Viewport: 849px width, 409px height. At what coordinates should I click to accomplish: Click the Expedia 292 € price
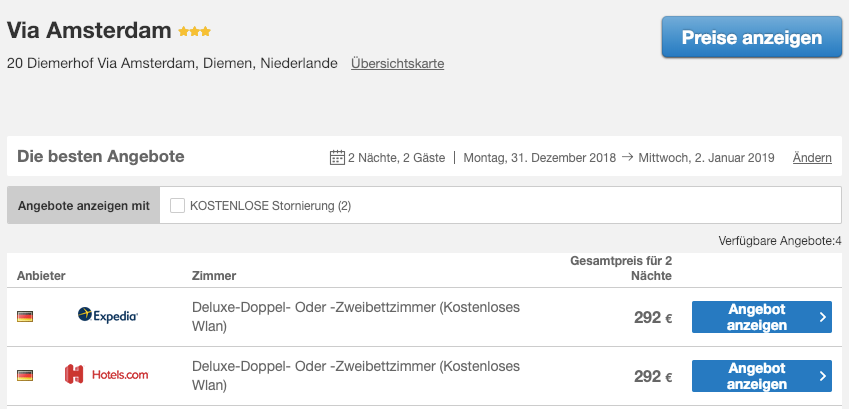point(653,317)
